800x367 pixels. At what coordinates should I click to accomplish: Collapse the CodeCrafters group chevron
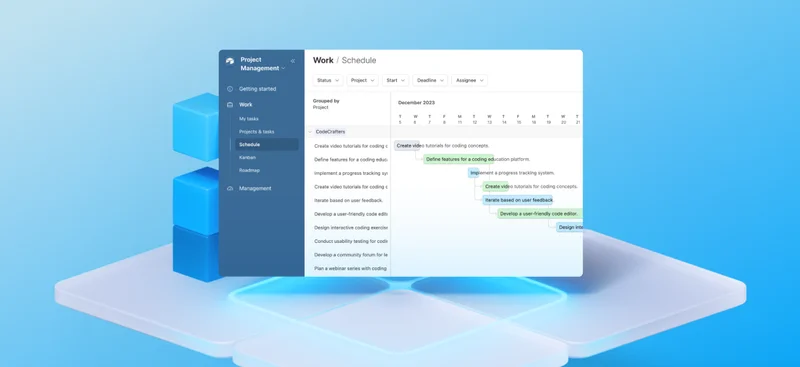pos(310,132)
